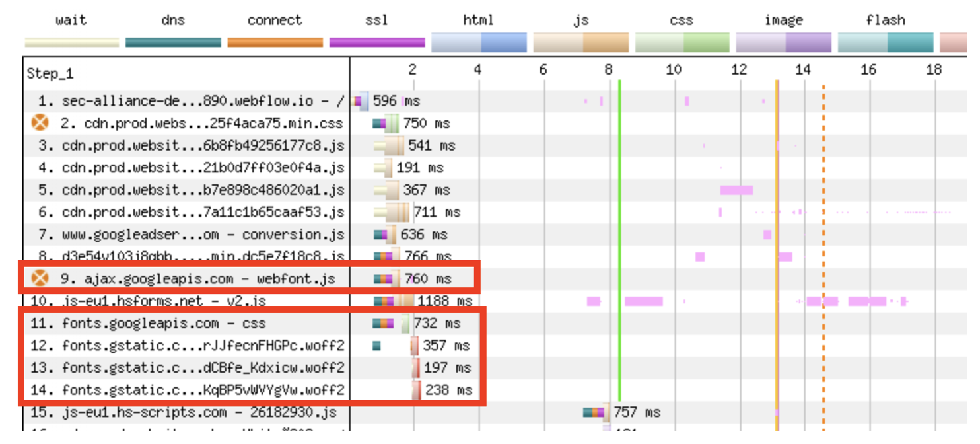Click the 596 ms timing label
This screenshot has width=980, height=444.
pyautogui.click(x=396, y=101)
